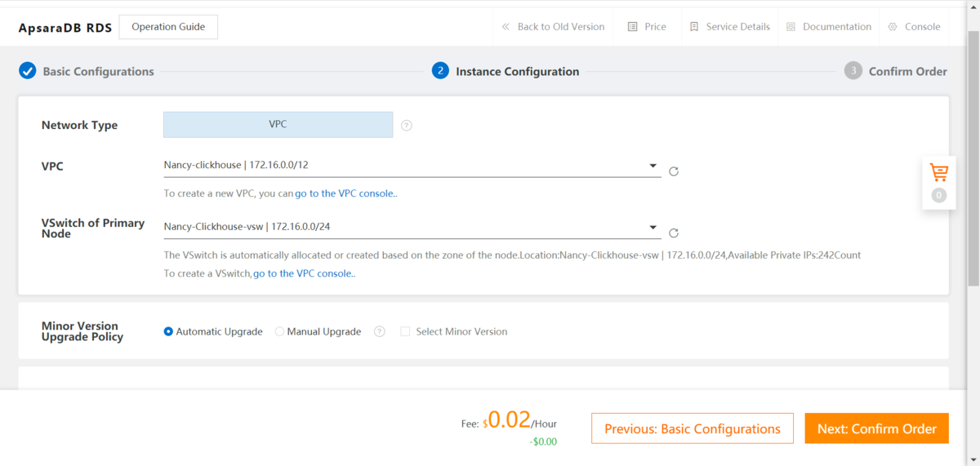
Task: Click the Network Type help icon
Action: (x=407, y=126)
